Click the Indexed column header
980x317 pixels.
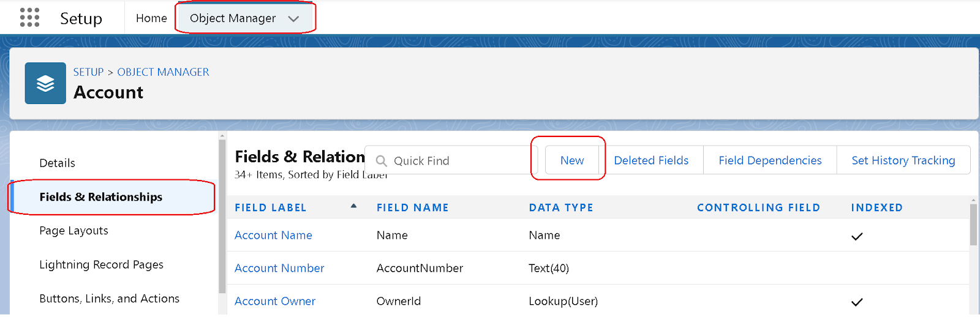pyautogui.click(x=876, y=207)
